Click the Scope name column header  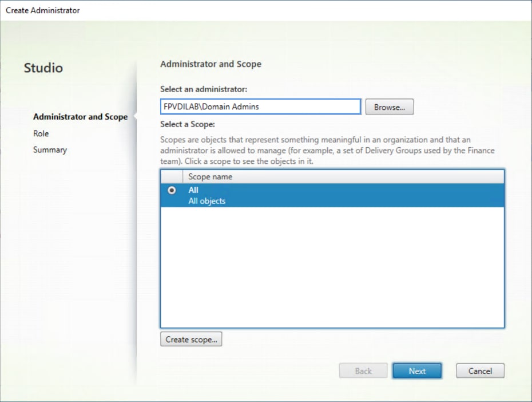tap(343, 176)
